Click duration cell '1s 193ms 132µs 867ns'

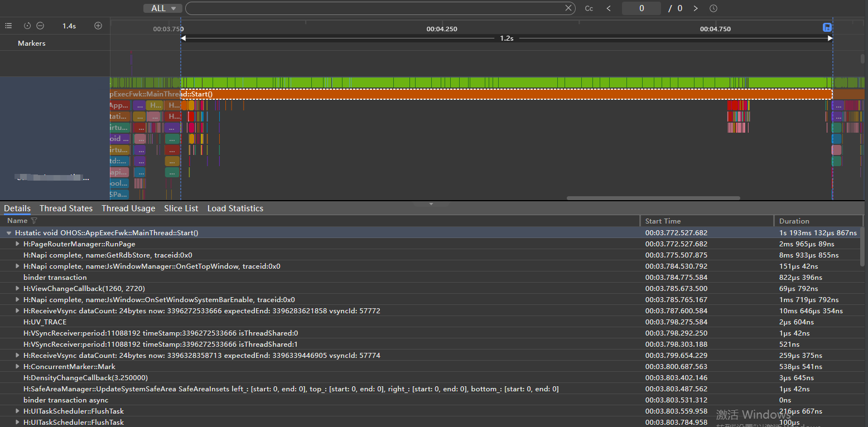click(818, 233)
